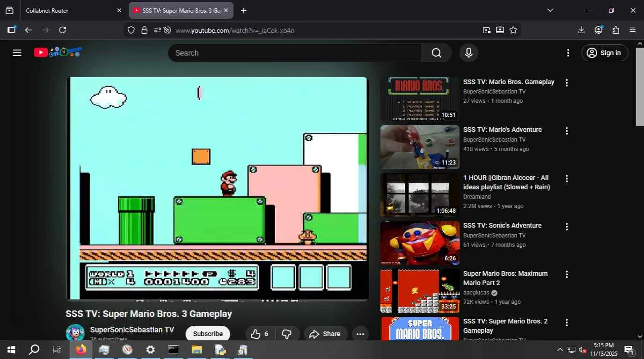Viewport: 644px width, 359px height.
Task: Open File Explorer from the taskbar
Action: point(197,350)
